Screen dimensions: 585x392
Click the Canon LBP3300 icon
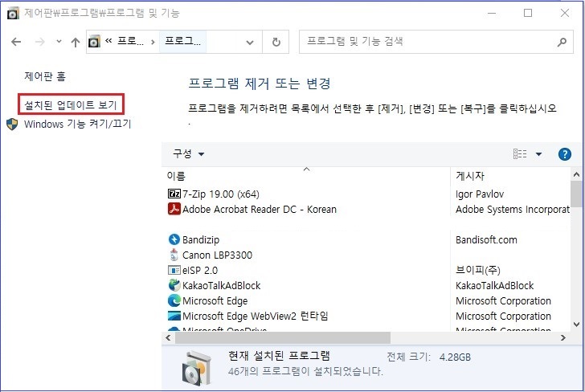174,255
